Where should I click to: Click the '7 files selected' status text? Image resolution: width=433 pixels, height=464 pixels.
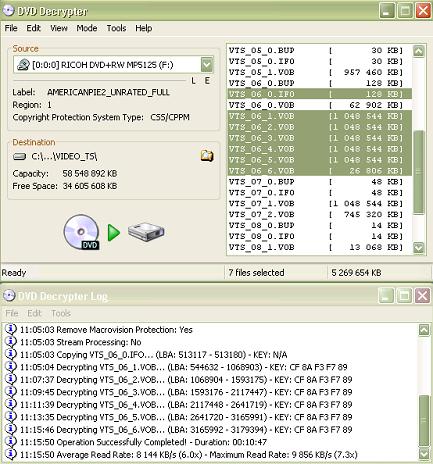256,273
